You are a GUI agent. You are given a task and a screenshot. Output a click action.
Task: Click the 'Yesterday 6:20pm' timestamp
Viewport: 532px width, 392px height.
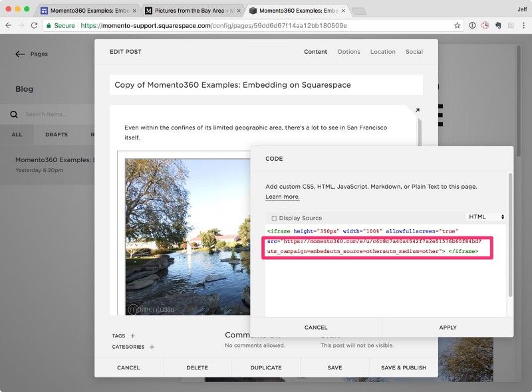39,170
